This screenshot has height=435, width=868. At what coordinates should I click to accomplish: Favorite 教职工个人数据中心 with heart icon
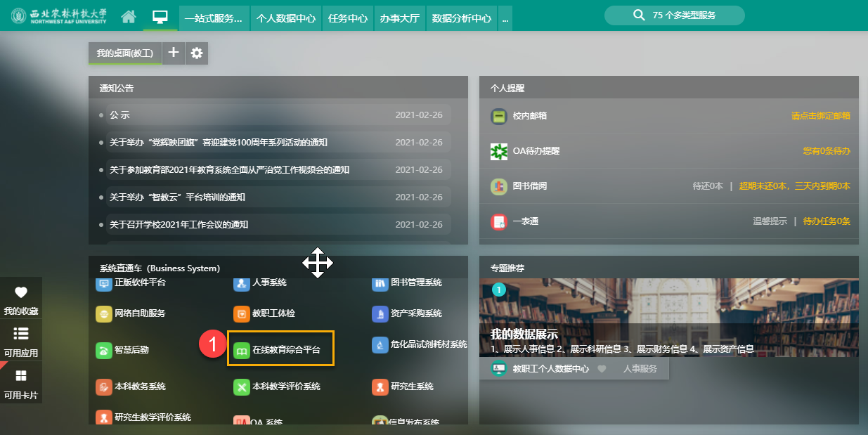[602, 368]
